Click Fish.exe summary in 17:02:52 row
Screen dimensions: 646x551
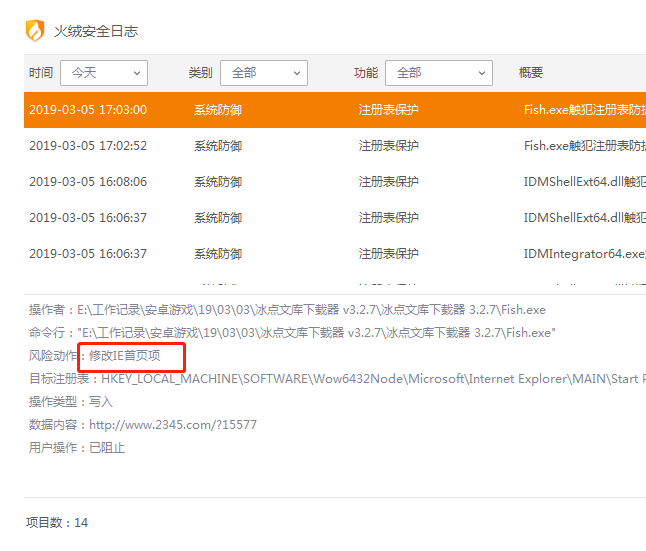pyautogui.click(x=584, y=146)
